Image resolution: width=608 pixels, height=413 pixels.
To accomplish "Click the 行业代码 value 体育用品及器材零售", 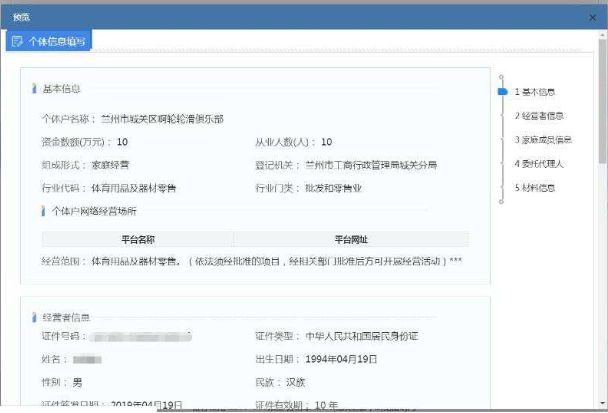I will (x=134, y=188).
